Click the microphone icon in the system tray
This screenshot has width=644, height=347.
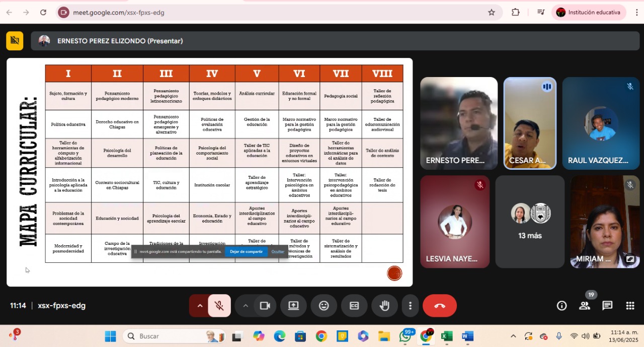pyautogui.click(x=559, y=336)
